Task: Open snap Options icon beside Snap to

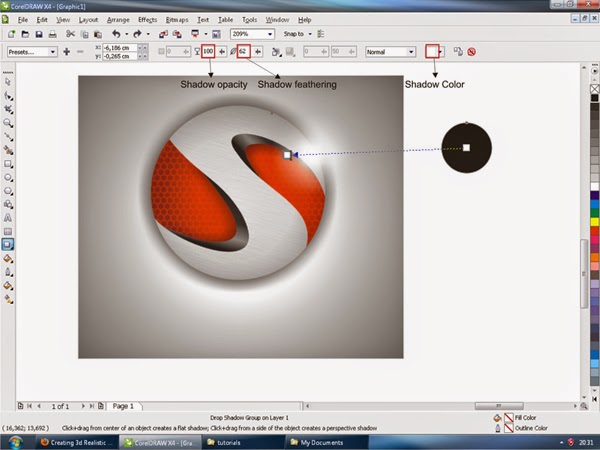Action: click(321, 34)
